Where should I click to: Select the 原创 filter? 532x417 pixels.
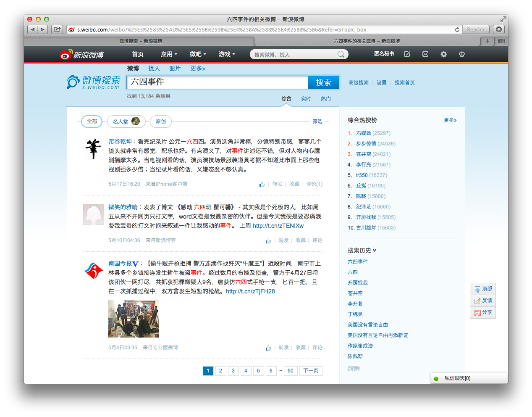tap(161, 121)
